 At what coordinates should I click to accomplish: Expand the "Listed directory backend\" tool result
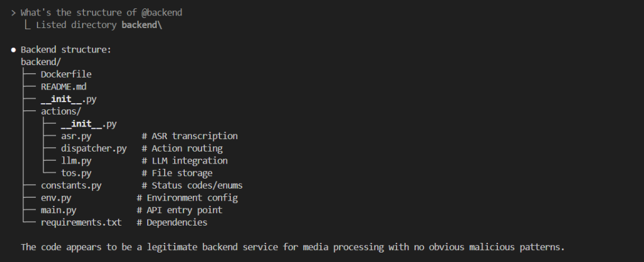click(98, 25)
